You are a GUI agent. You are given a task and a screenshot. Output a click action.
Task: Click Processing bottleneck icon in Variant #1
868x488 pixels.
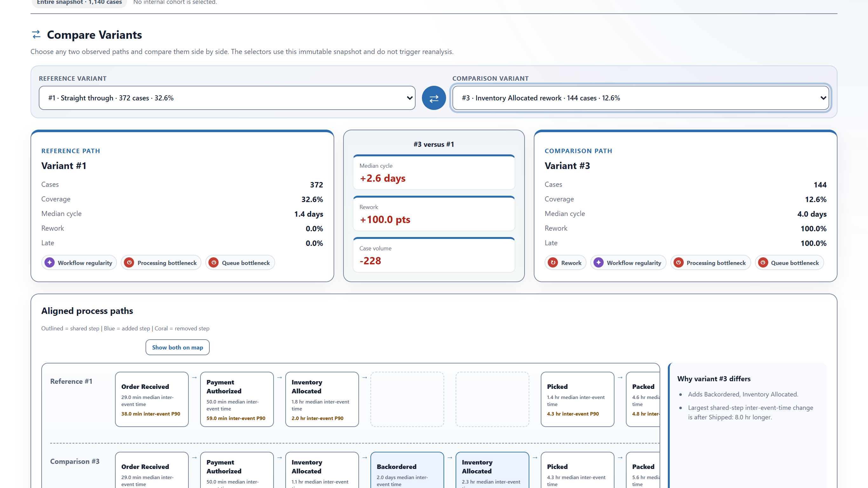click(129, 262)
